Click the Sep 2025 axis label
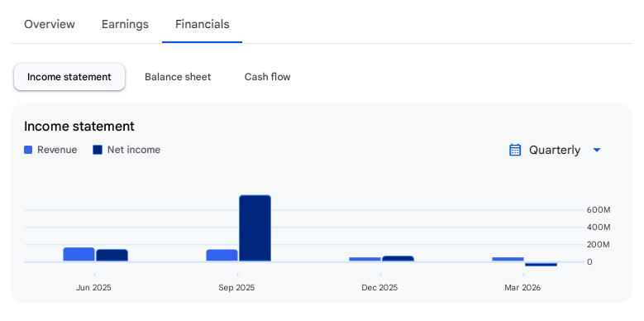644x321 pixels. [x=236, y=288]
